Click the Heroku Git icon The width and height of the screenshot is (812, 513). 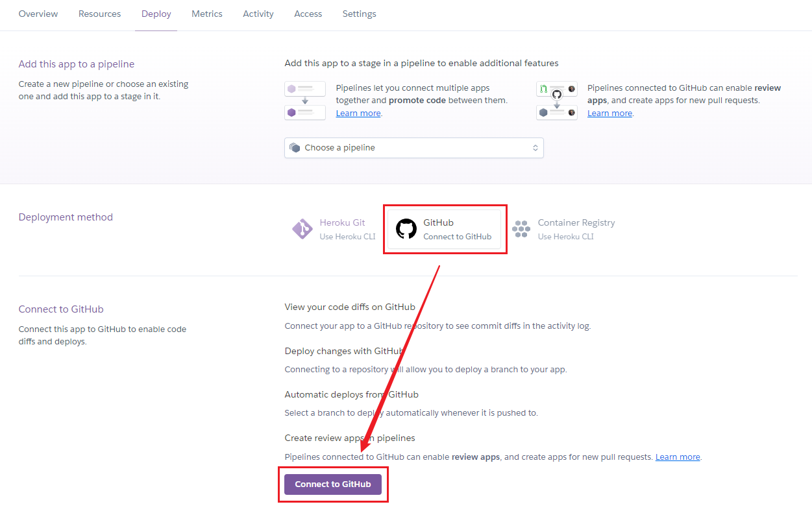[x=302, y=229]
